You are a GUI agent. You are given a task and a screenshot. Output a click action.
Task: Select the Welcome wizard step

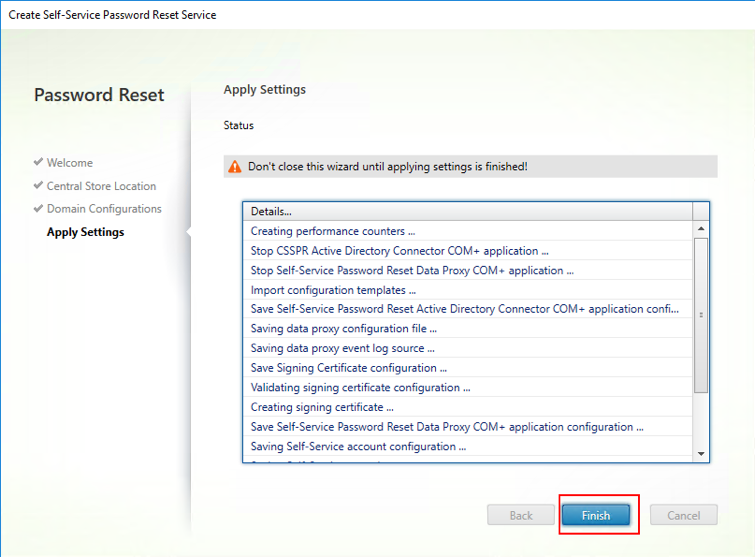(69, 163)
